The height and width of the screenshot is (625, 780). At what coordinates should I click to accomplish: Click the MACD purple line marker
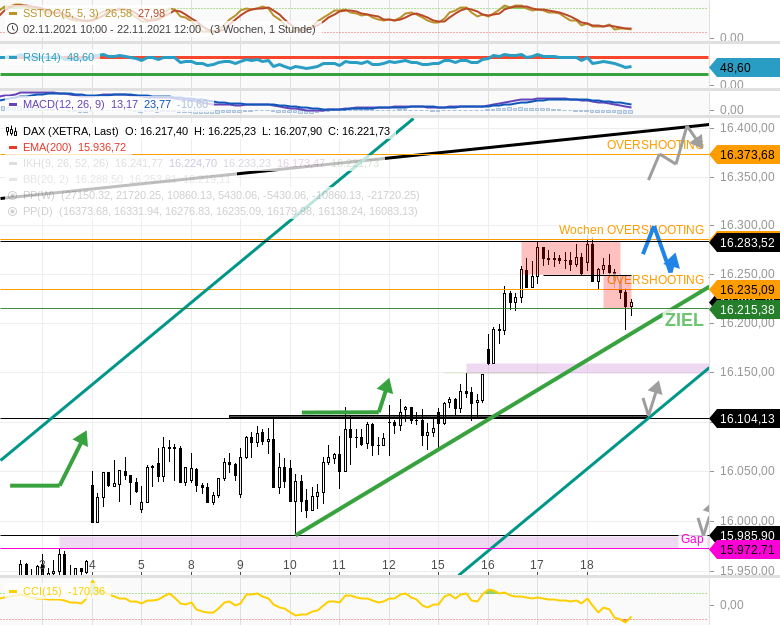pos(11,104)
